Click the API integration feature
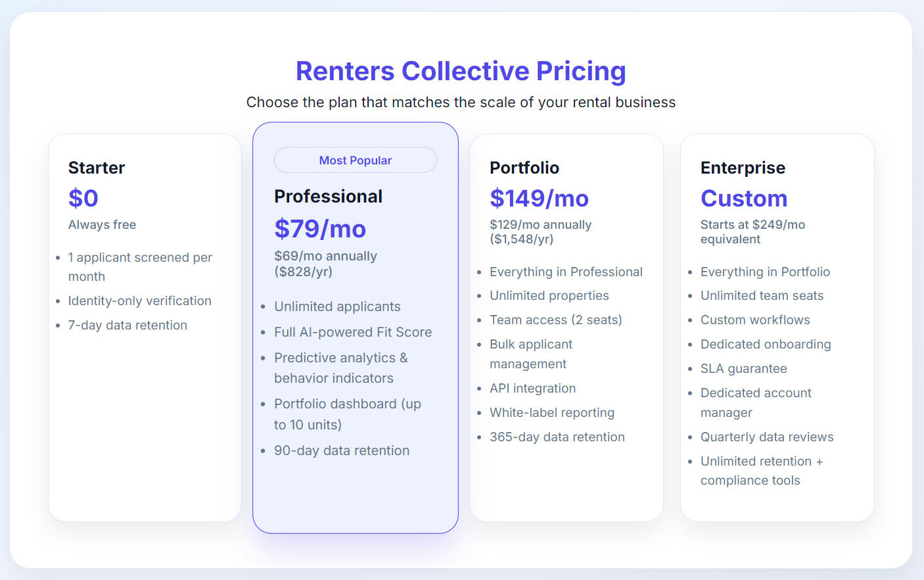 pos(532,389)
